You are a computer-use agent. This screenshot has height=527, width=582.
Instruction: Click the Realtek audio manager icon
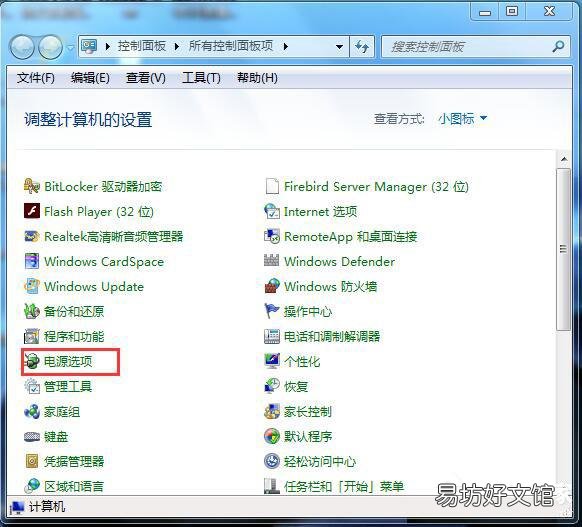[x=32, y=236]
